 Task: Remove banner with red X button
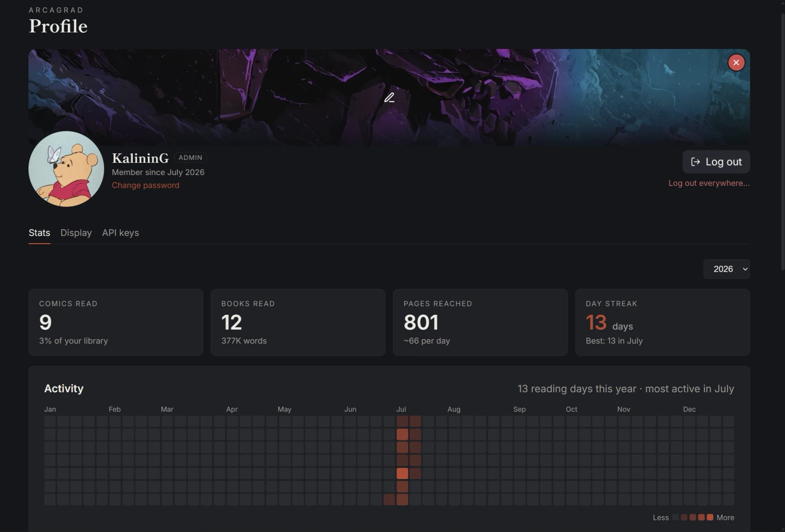[x=736, y=62]
